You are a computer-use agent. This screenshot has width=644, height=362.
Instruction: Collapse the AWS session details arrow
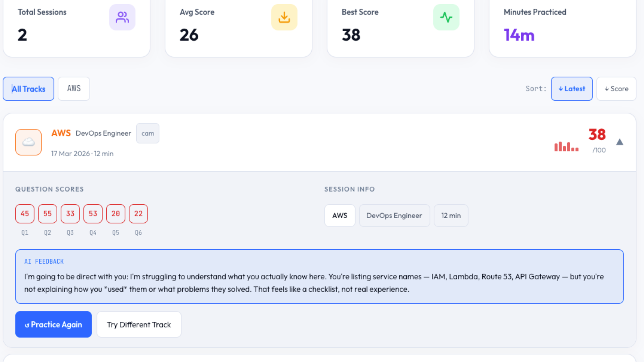620,142
